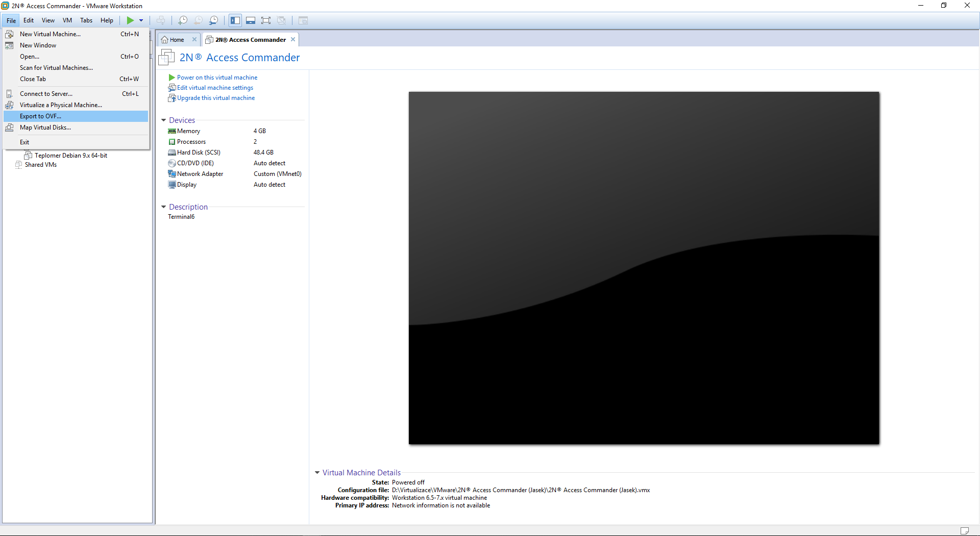The height and width of the screenshot is (536, 980).
Task: Click the Custom (VMnet0) network value
Action: 278,174
